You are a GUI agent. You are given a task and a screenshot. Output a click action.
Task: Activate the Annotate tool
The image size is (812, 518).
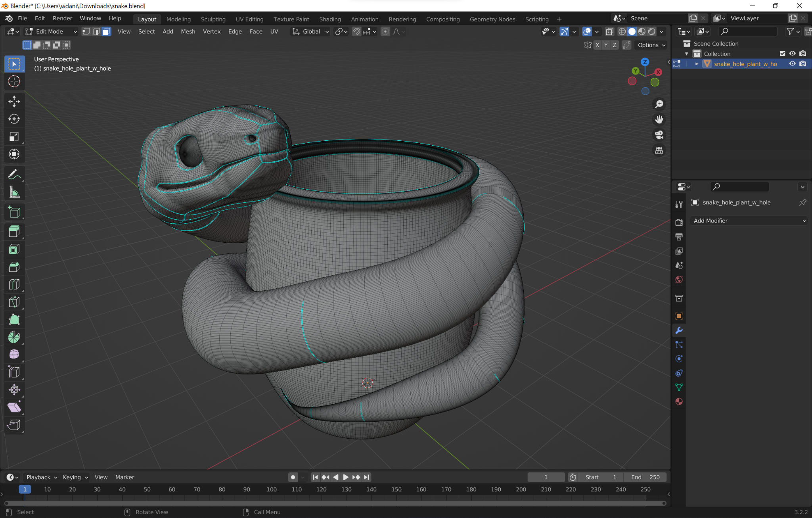click(x=14, y=174)
